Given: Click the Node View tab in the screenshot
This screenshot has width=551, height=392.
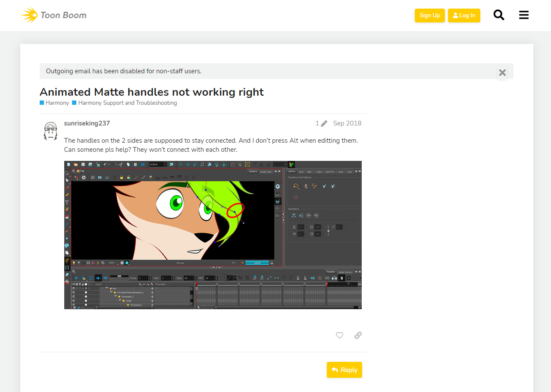Looking at the screenshot, I should (x=266, y=172).
